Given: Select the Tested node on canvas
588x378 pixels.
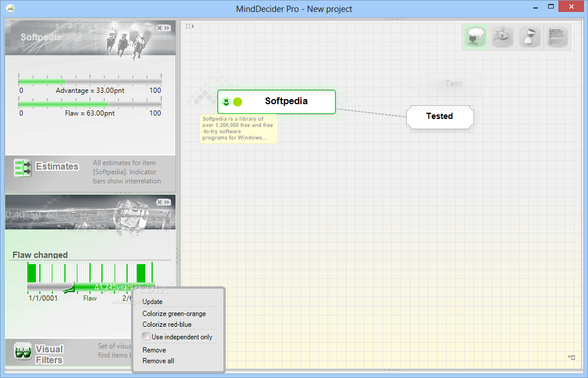Looking at the screenshot, I should (x=440, y=117).
